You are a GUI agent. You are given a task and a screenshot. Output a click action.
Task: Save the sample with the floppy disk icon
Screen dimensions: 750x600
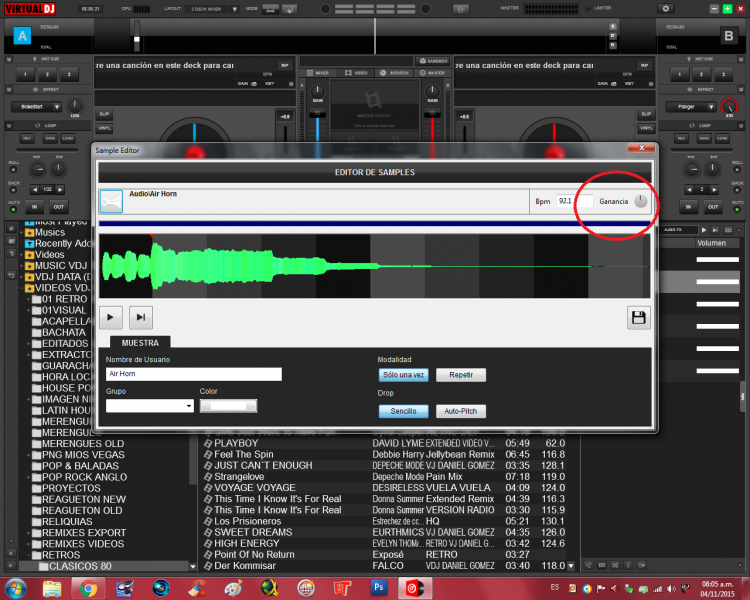pyautogui.click(x=639, y=317)
